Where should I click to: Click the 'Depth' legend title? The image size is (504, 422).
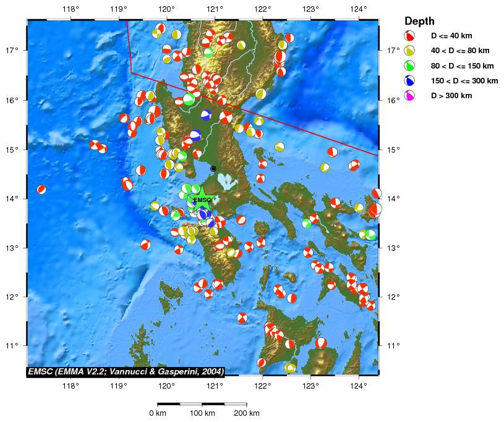click(x=419, y=20)
